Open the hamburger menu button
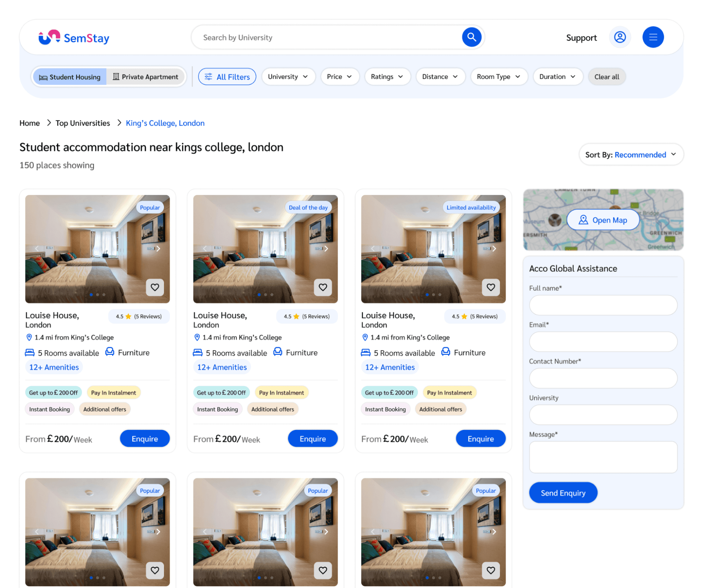This screenshot has width=703, height=588. tap(653, 37)
